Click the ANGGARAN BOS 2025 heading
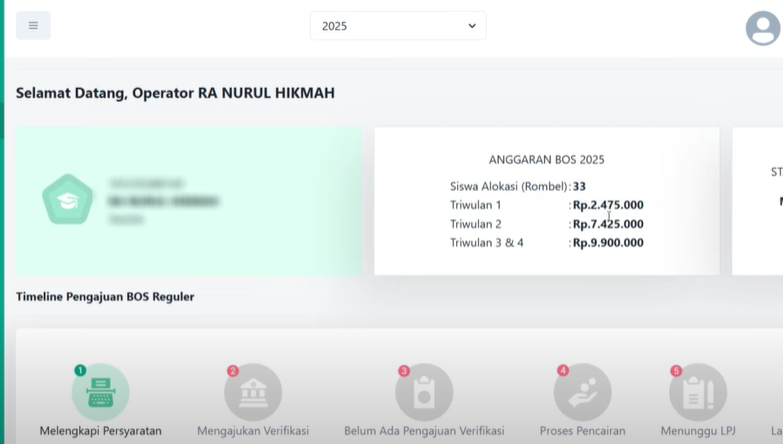The height and width of the screenshot is (444, 783). click(547, 160)
